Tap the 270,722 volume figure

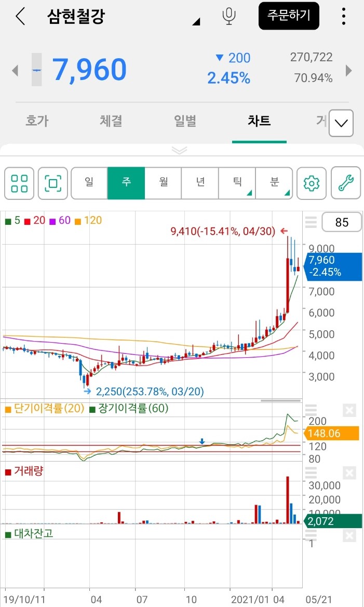click(x=312, y=57)
